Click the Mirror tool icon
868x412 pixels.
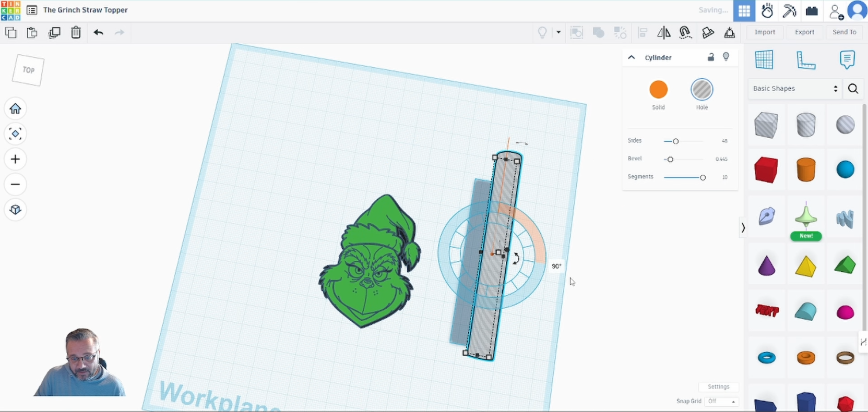tap(664, 32)
